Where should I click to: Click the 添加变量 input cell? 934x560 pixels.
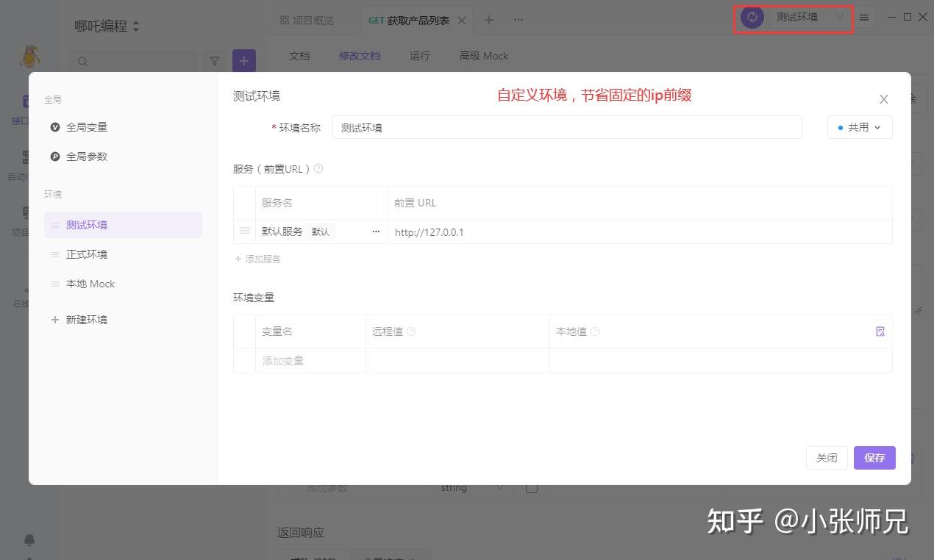point(310,361)
